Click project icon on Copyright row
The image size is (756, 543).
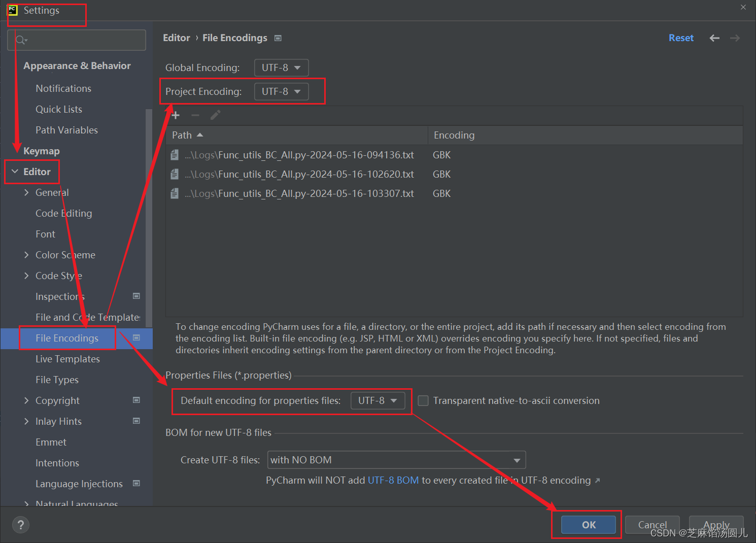point(136,400)
